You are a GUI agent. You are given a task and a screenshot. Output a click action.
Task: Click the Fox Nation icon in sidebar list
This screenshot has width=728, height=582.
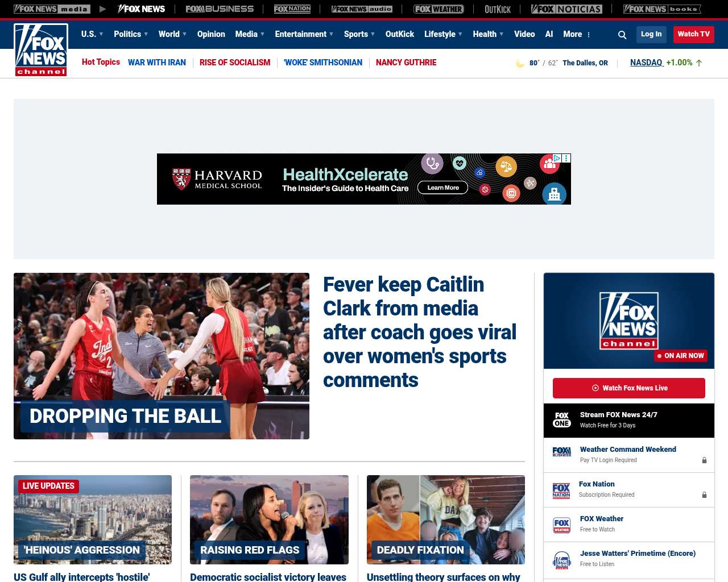[561, 490]
